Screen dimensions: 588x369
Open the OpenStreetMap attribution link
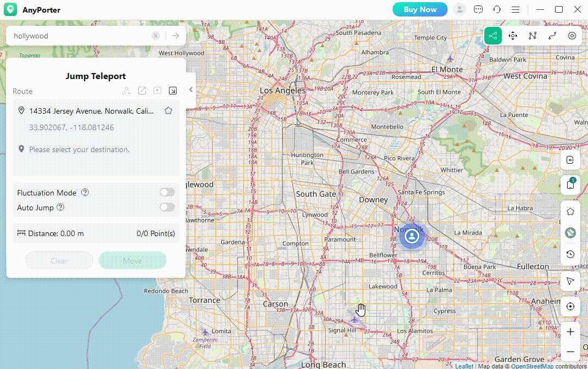tap(532, 366)
